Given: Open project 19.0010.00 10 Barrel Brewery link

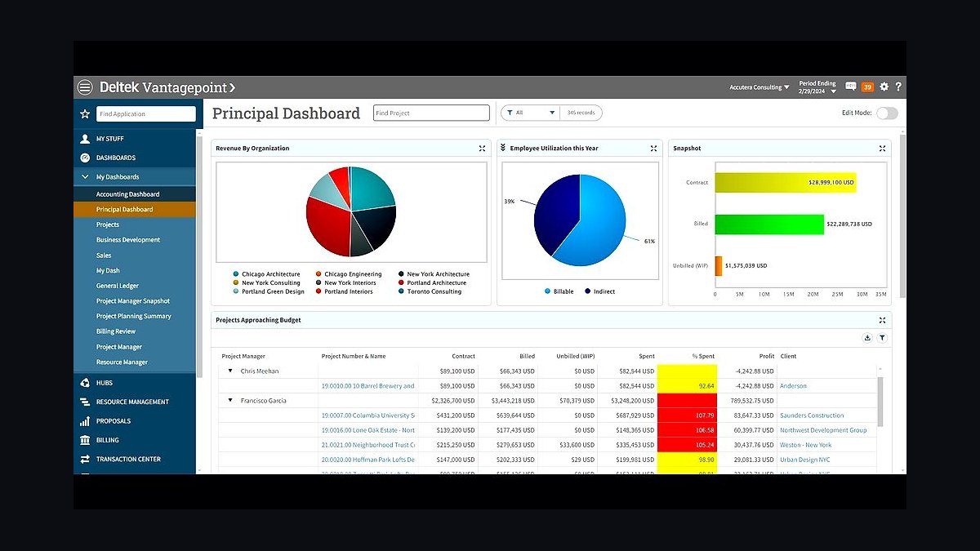Looking at the screenshot, I should click(x=367, y=386).
